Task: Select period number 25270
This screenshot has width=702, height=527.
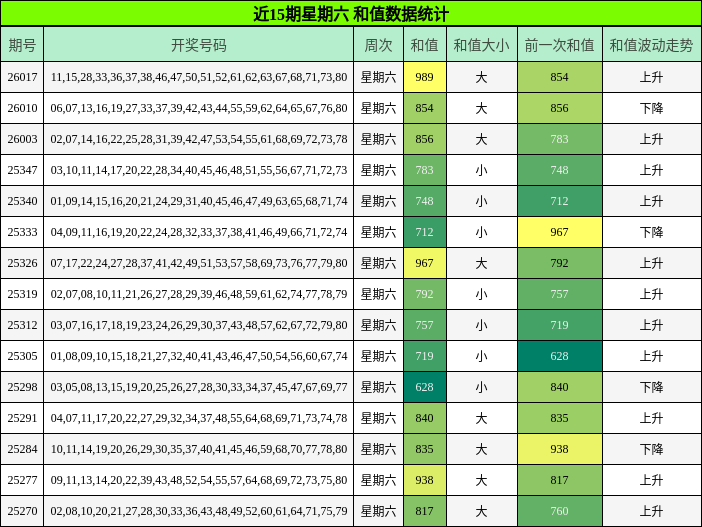Action: (22, 511)
